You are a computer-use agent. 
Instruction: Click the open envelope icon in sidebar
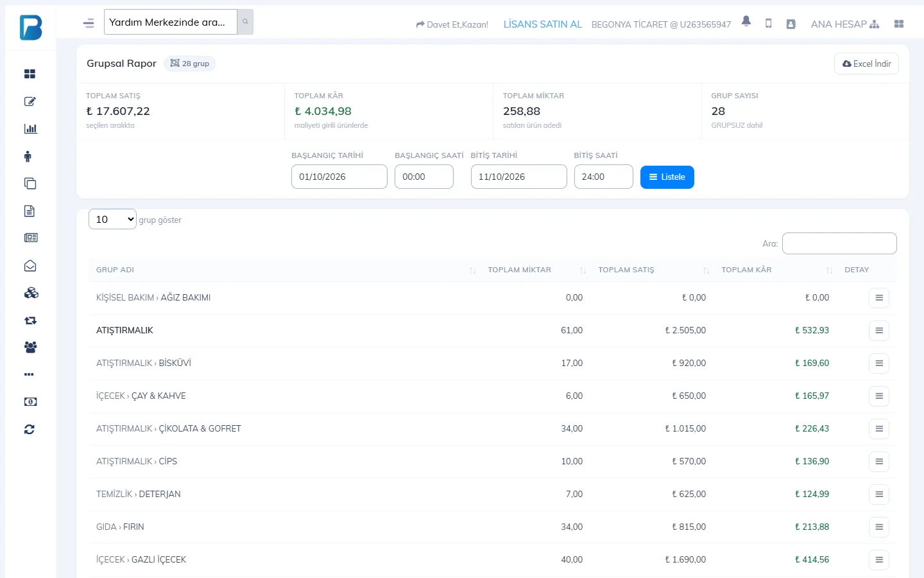(x=30, y=266)
